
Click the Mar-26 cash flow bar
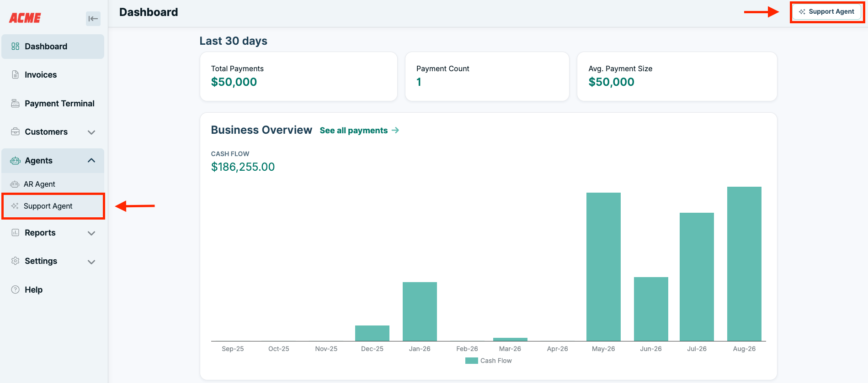tap(510, 339)
